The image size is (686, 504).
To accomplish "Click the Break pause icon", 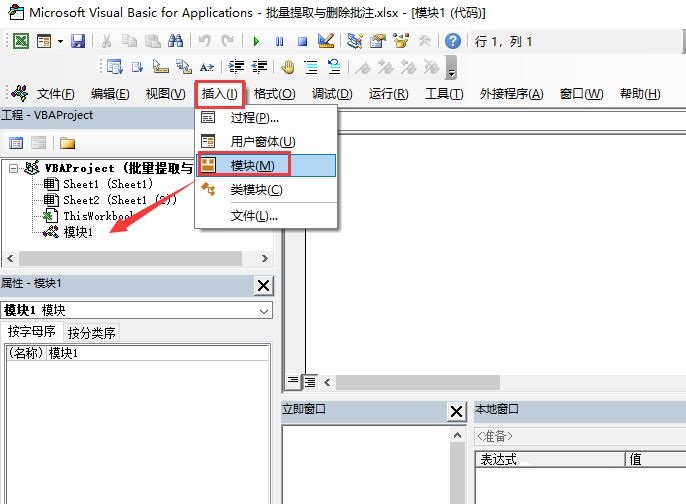I will point(279,42).
